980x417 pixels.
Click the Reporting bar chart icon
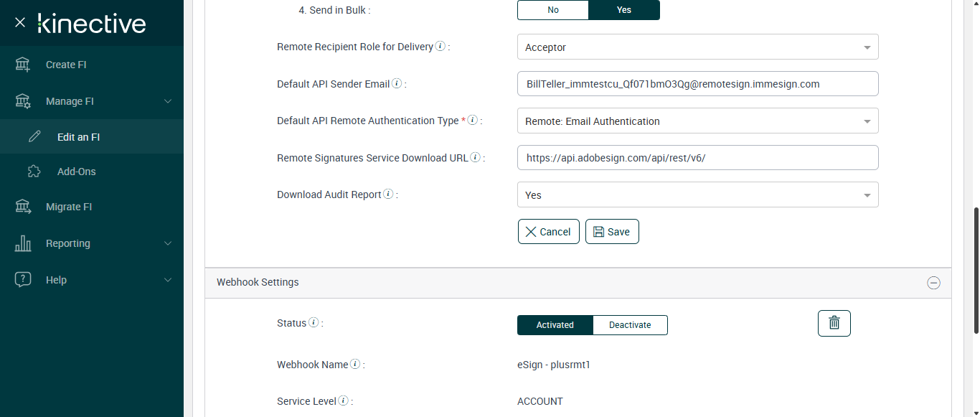tap(23, 243)
